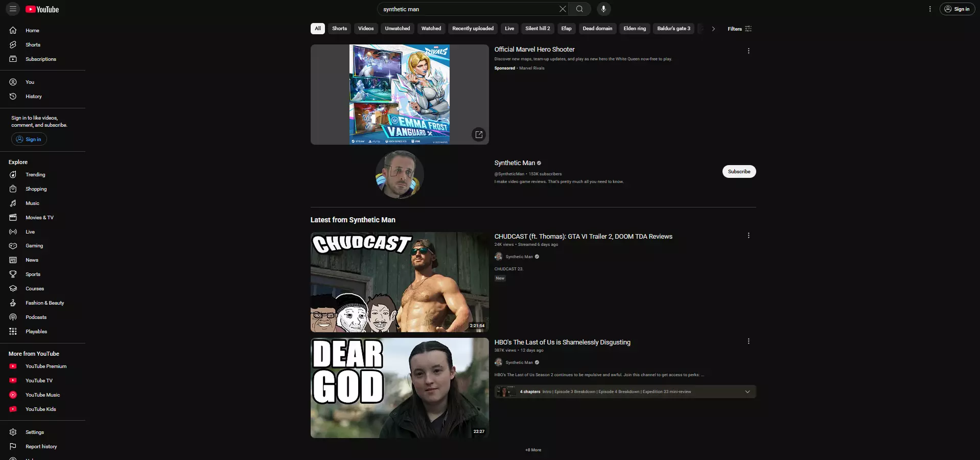Open top-right settings kebab menu
Viewport: 980px width, 460px height.
pyautogui.click(x=930, y=9)
